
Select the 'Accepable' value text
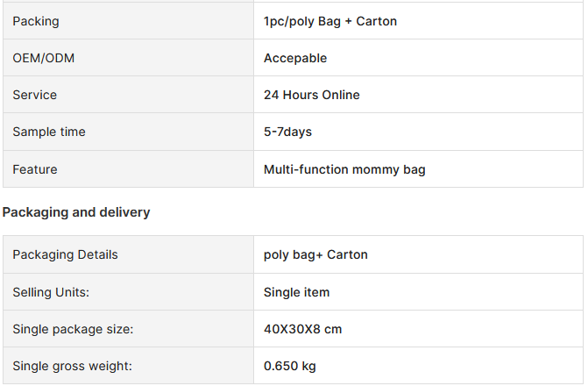pos(295,58)
